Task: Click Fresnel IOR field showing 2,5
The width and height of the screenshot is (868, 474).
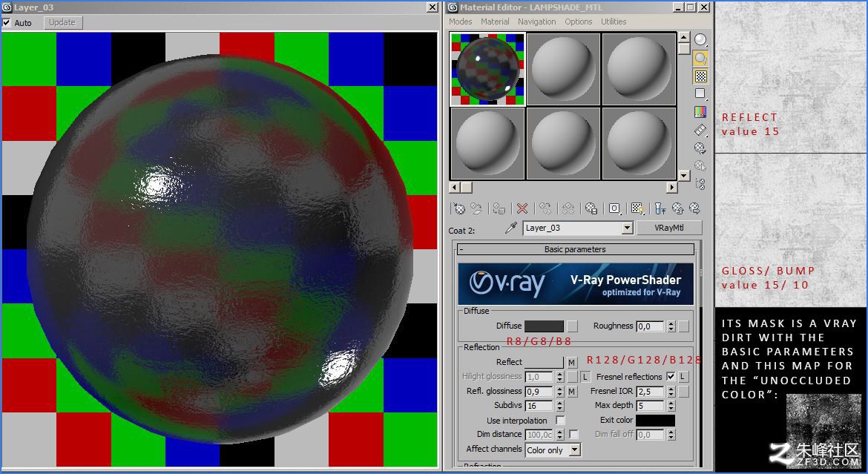Action: pyautogui.click(x=651, y=392)
